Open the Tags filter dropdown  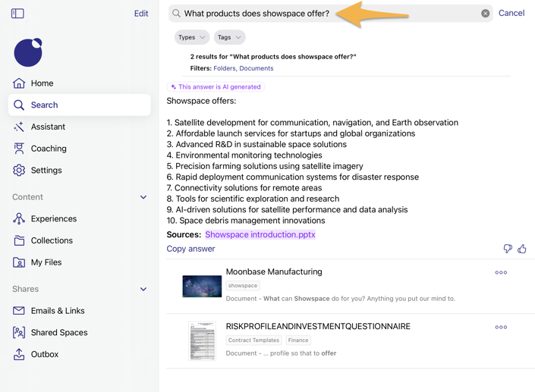coord(229,37)
